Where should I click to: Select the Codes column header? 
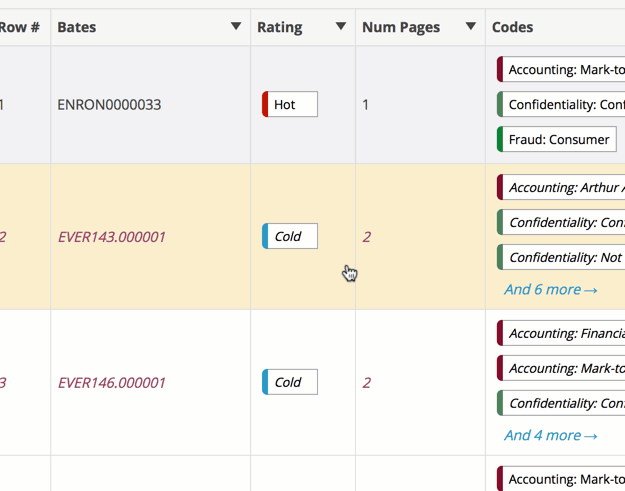pyautogui.click(x=512, y=27)
